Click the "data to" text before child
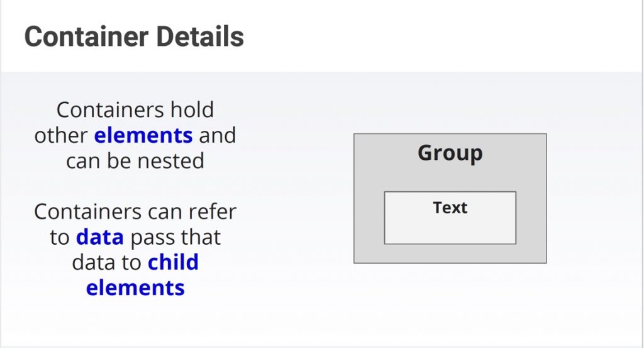The image size is (644, 348). coord(107,262)
